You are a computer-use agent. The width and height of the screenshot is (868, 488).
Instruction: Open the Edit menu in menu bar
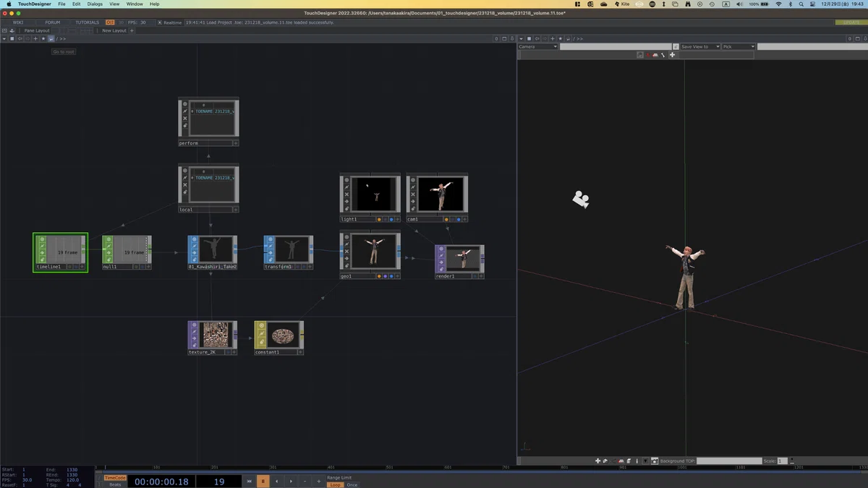76,4
